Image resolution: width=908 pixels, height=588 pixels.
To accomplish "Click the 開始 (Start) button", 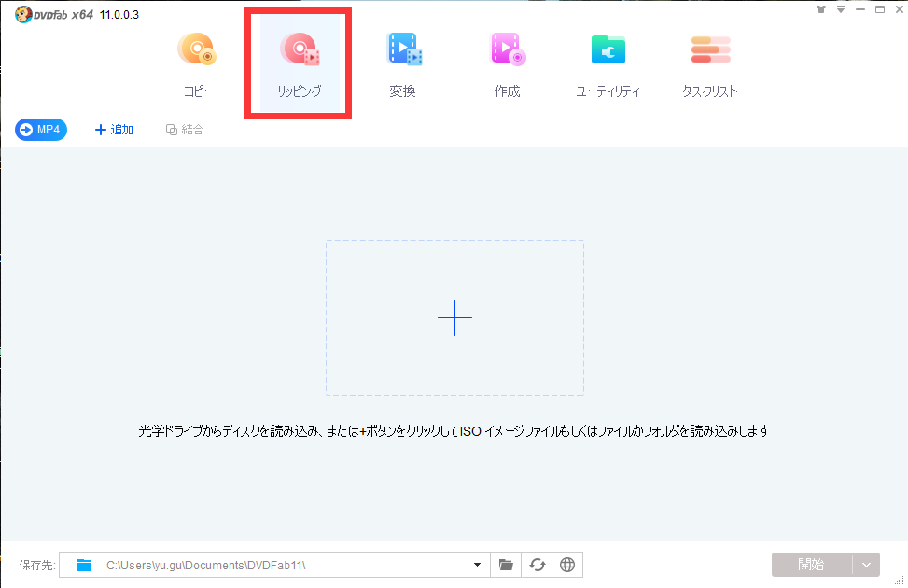I will pos(811,565).
